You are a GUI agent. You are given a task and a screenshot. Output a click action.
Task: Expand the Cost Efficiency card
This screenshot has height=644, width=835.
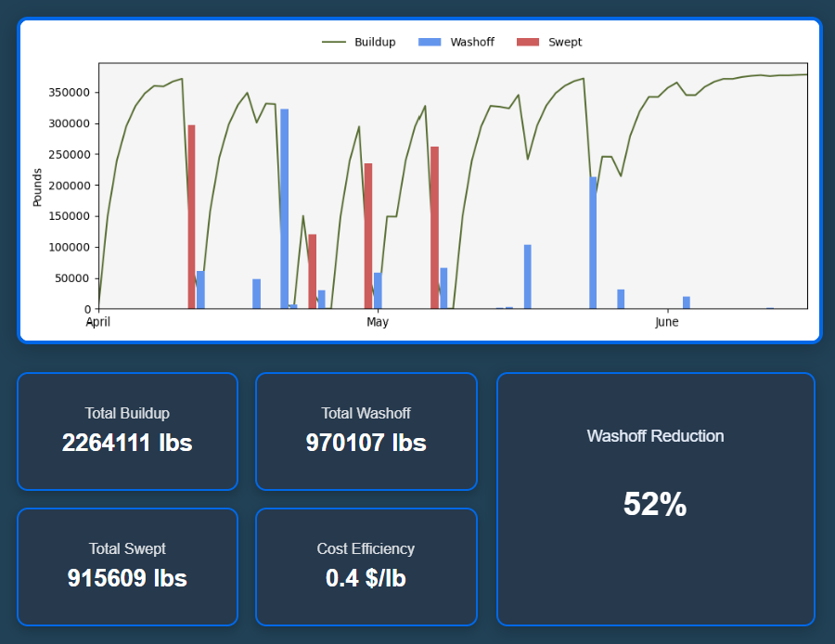366,566
